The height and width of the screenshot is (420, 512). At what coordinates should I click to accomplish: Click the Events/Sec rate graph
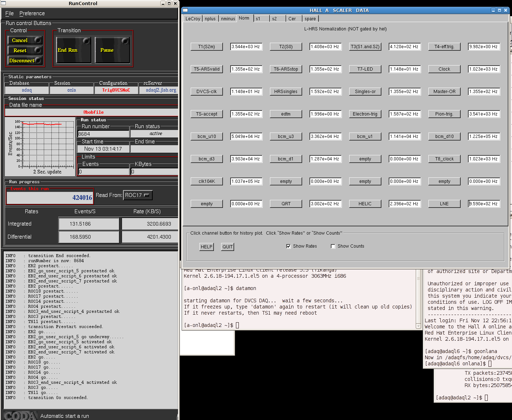(40, 147)
